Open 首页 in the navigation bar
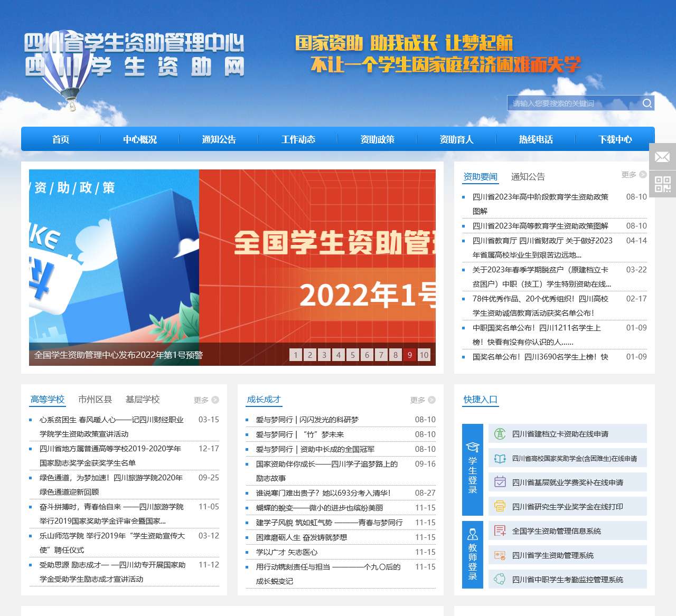The height and width of the screenshot is (616, 676). coord(61,139)
